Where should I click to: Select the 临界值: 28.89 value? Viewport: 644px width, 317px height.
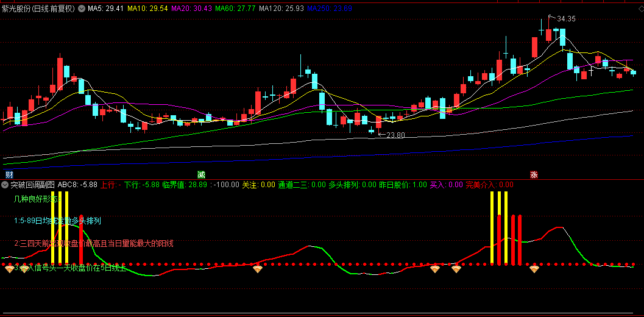point(185,185)
